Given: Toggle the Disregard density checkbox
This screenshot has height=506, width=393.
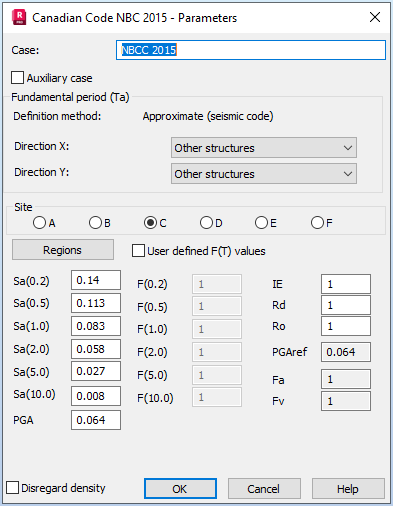Looking at the screenshot, I should pos(13,488).
